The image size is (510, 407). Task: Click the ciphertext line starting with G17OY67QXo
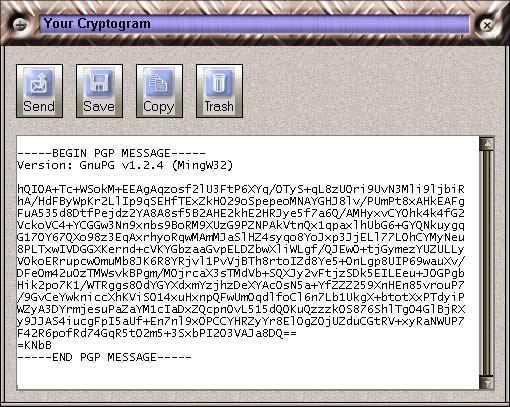click(241, 237)
